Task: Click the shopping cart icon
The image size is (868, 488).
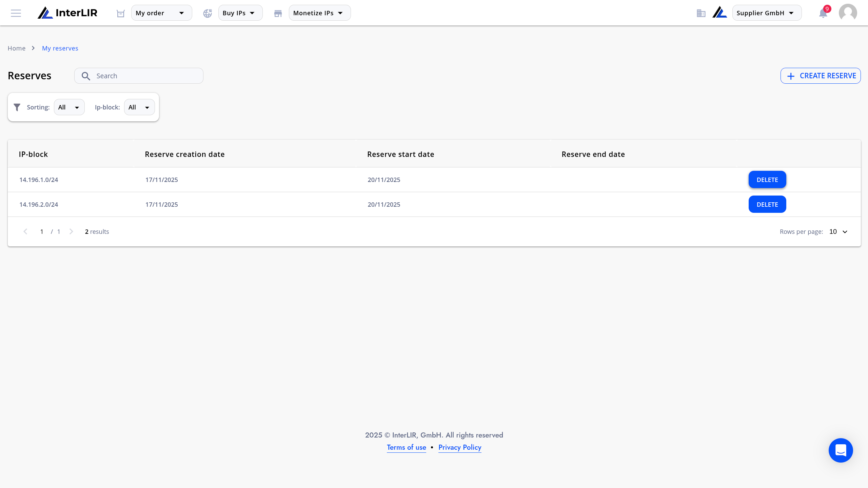Action: click(x=121, y=13)
